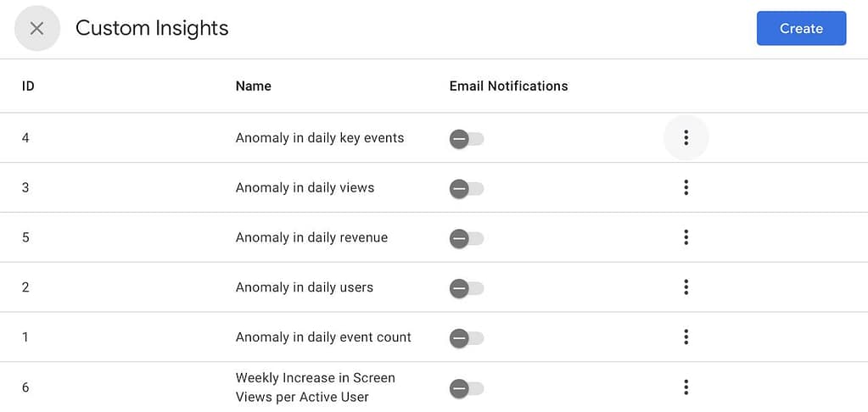Viewport: 868px width, 412px height.
Task: Switch on email notifications for daily users anomaly
Action: (x=466, y=288)
